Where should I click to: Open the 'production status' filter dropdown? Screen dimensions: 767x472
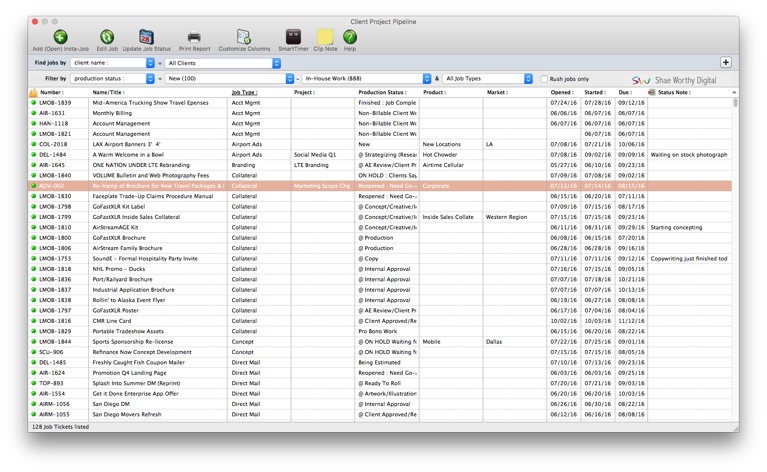(x=113, y=78)
